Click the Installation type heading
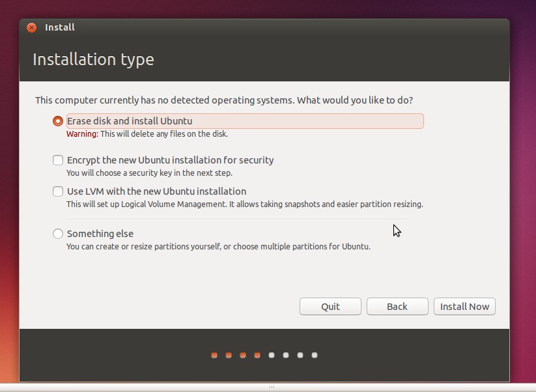Screen dimensions: 536x392 [93, 59]
